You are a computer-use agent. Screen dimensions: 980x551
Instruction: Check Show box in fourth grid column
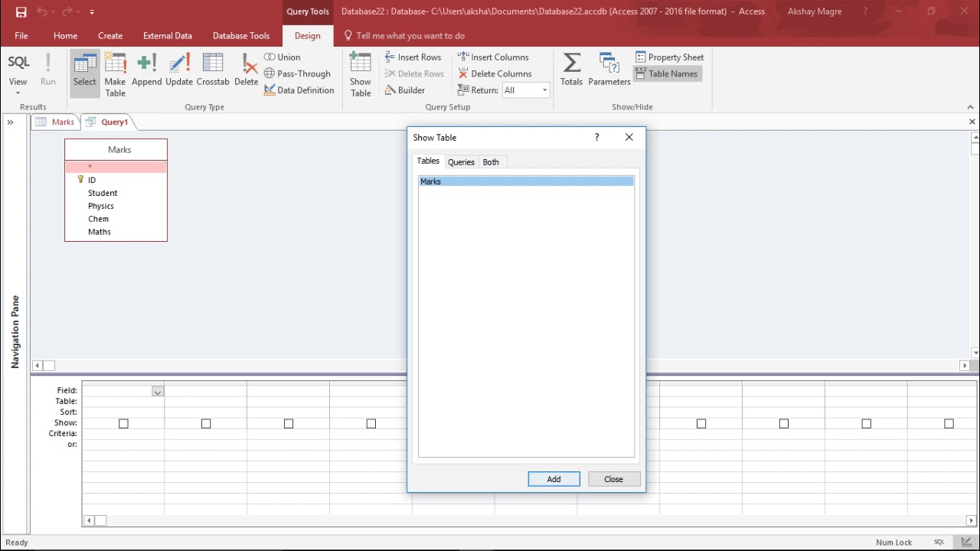(x=371, y=423)
